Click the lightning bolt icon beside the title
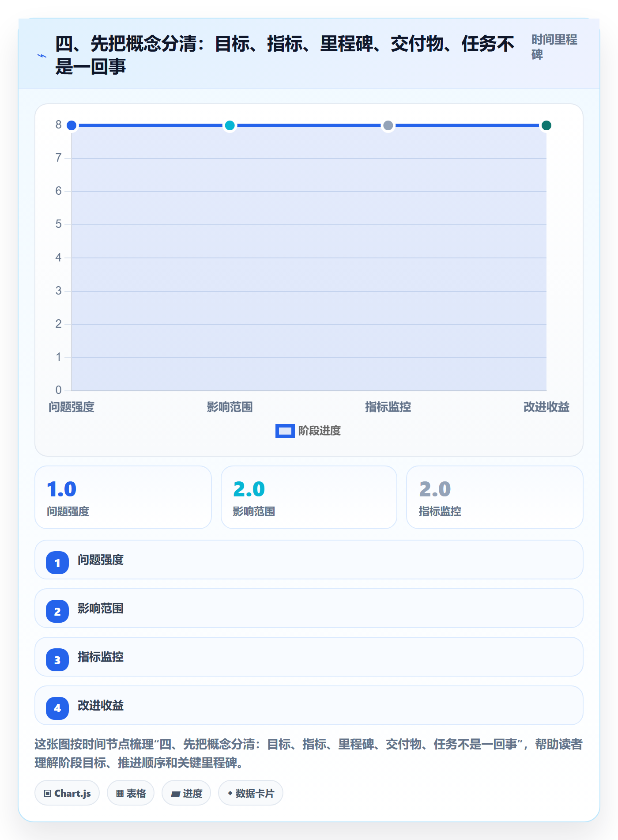Viewport: 618px width, 840px height. tap(41, 56)
